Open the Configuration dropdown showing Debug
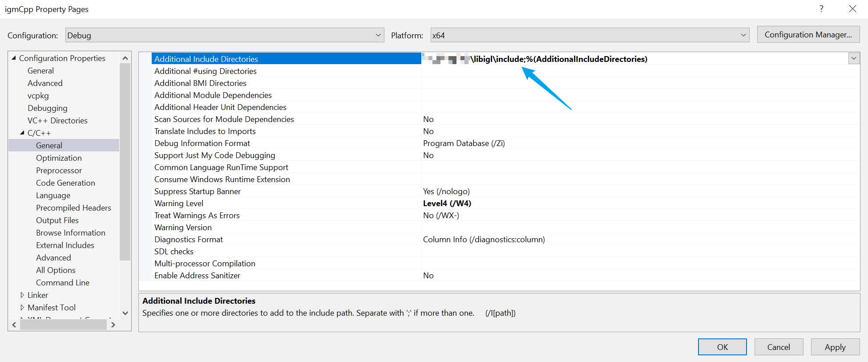This screenshot has width=868, height=362. tap(225, 35)
